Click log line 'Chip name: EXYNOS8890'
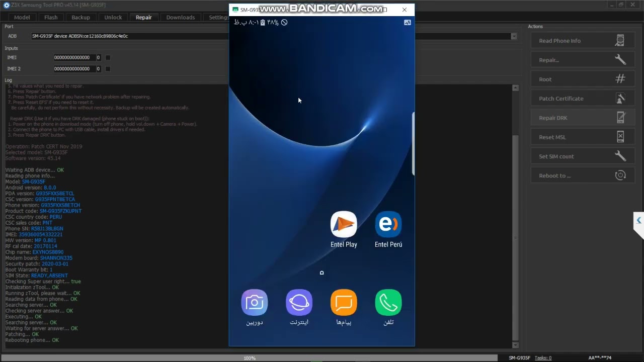644x362 pixels. [34, 252]
